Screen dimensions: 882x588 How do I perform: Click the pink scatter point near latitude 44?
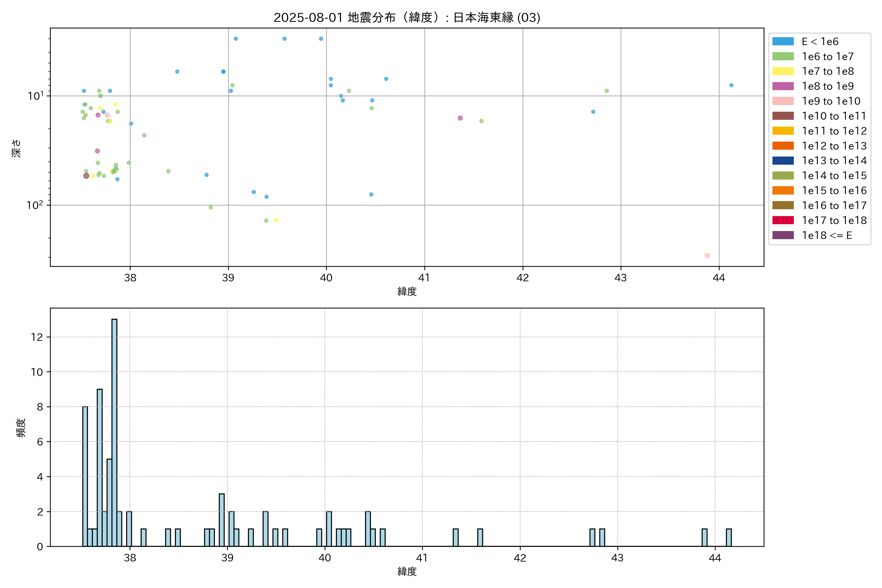point(707,256)
